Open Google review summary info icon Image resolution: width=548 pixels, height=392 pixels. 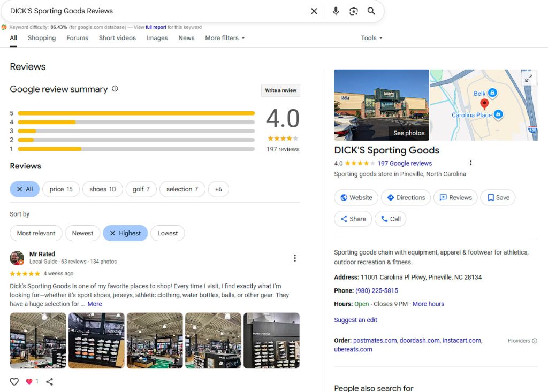click(x=115, y=89)
